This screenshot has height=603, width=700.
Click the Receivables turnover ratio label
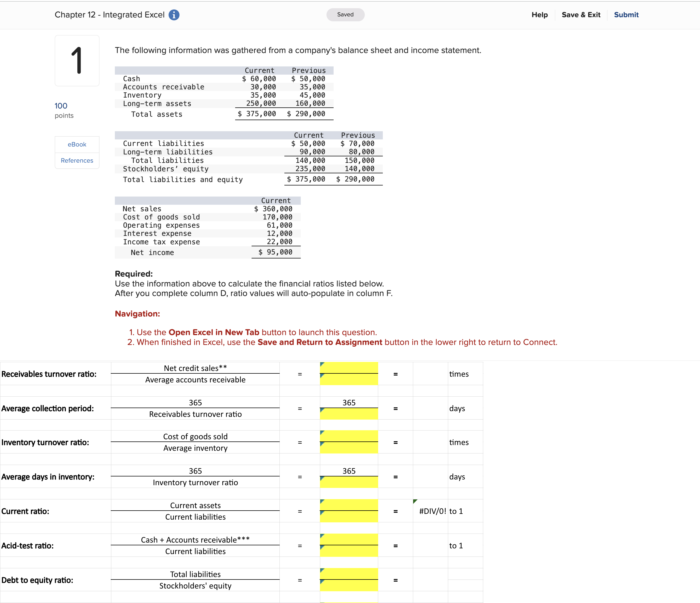point(49,374)
